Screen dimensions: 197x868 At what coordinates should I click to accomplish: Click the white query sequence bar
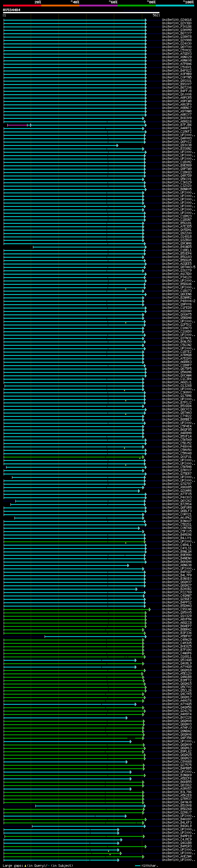(81, 12)
